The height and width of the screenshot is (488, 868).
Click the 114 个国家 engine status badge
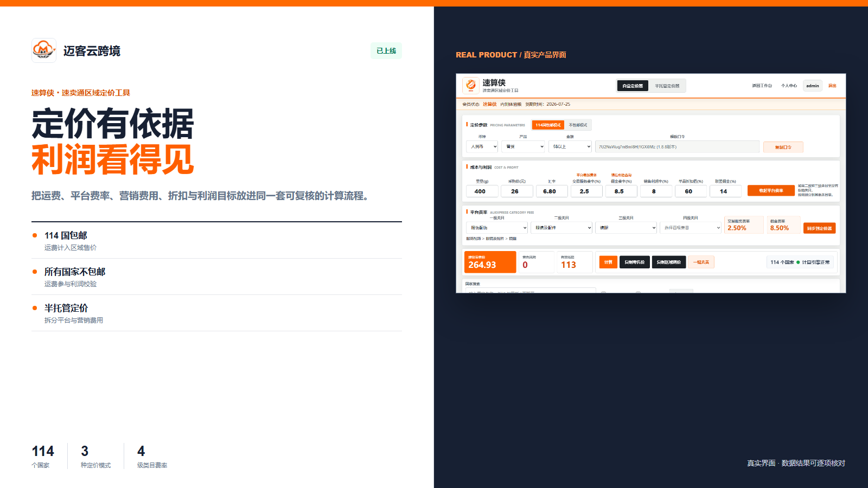(800, 262)
